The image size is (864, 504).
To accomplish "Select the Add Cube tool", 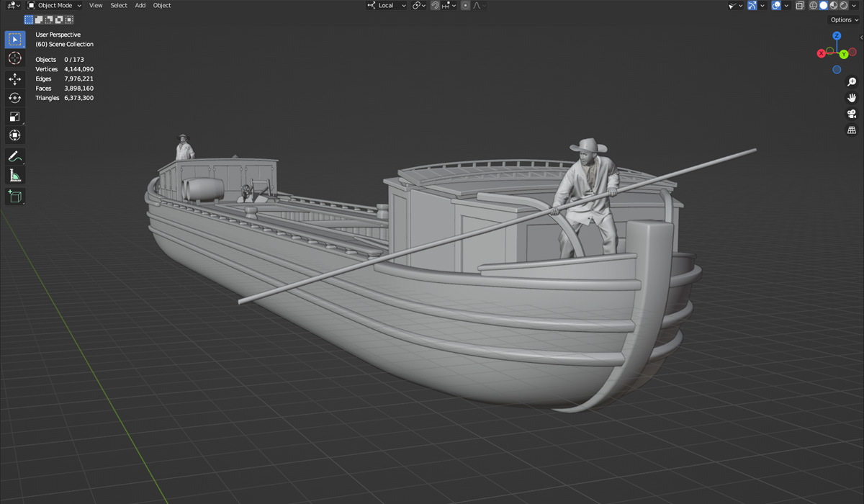I will coord(15,196).
